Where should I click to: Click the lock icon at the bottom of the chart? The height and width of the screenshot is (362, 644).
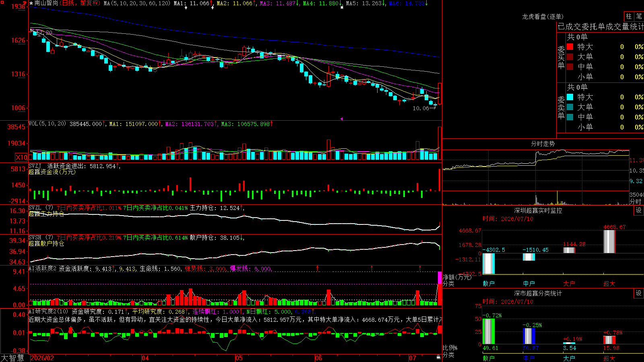pyautogui.click(x=438, y=357)
